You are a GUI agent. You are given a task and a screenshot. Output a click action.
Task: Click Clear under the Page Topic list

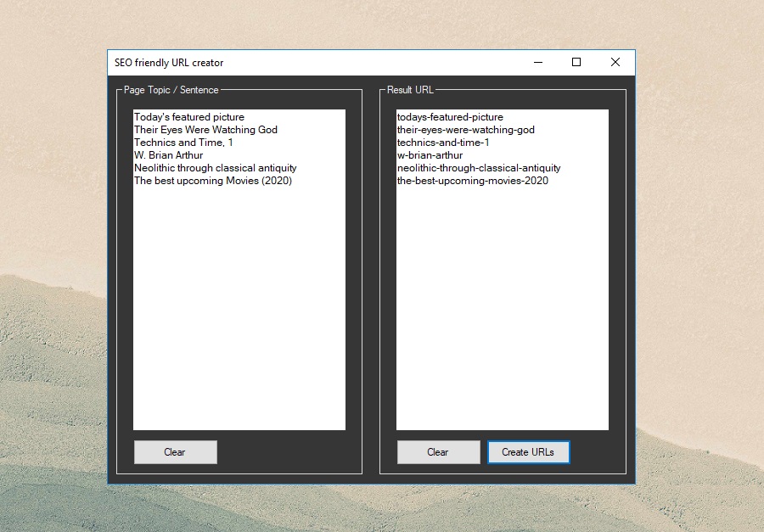click(175, 451)
